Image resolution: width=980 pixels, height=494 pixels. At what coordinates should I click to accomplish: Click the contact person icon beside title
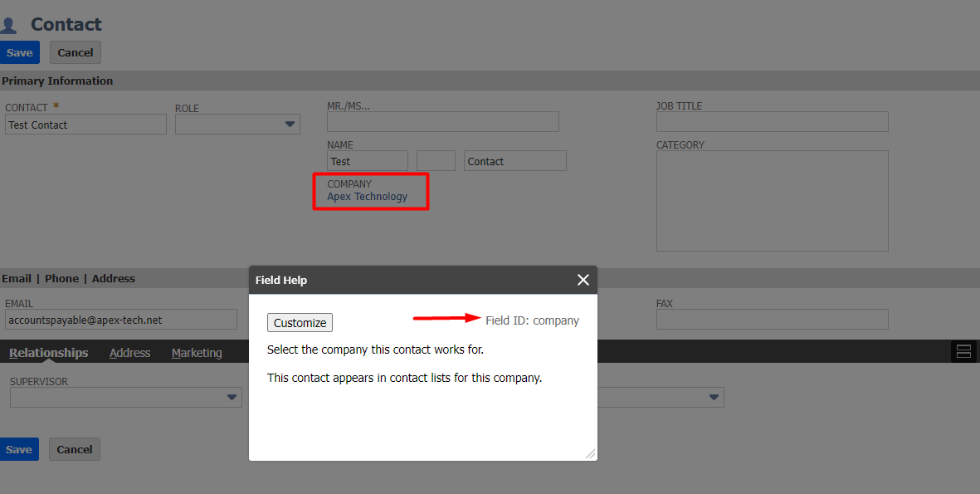pyautogui.click(x=9, y=26)
